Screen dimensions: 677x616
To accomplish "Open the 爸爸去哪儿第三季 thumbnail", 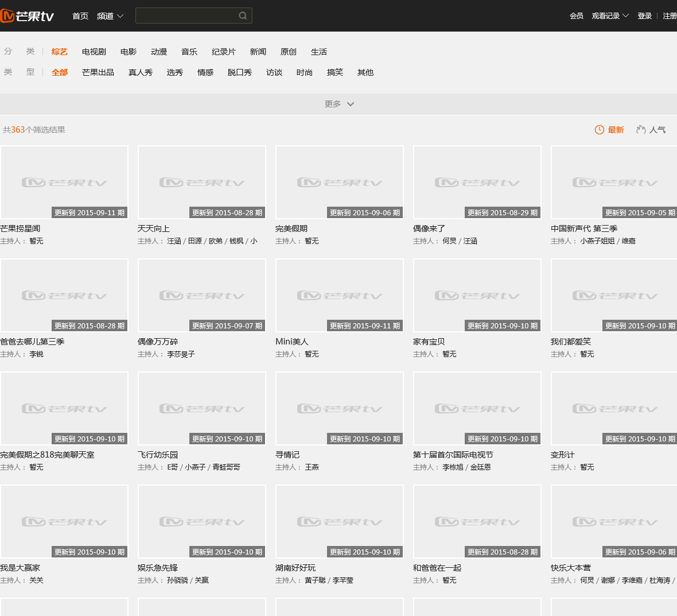I will point(64,296).
